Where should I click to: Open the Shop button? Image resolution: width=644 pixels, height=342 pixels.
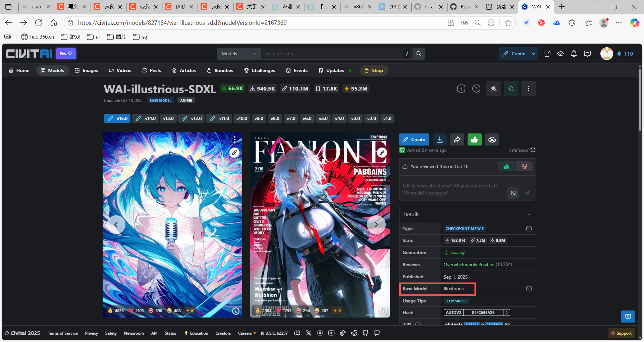click(x=374, y=70)
